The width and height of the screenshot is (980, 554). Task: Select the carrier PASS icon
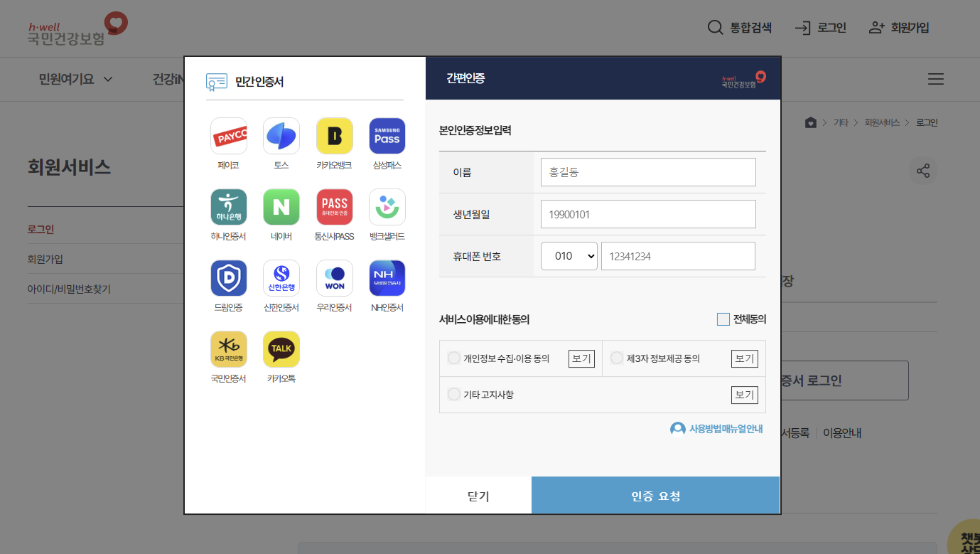tap(335, 207)
